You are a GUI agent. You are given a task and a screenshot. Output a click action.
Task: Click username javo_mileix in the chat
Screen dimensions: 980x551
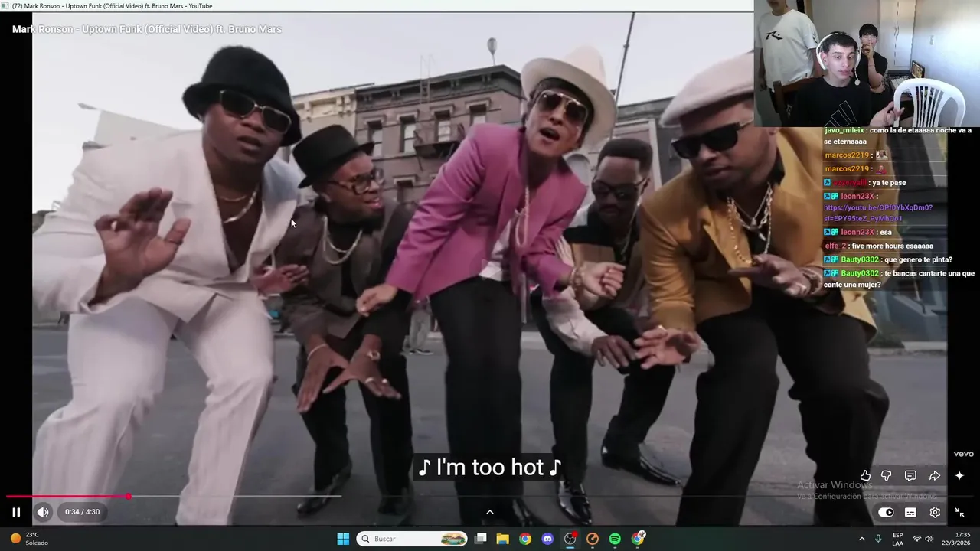point(844,130)
